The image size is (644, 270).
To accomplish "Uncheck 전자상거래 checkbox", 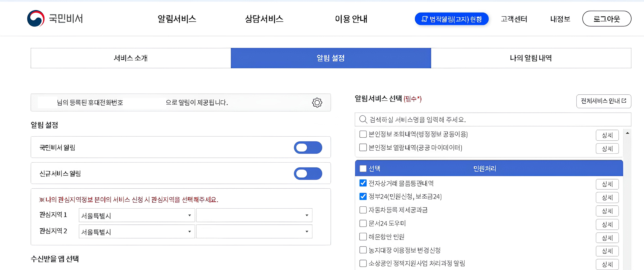I will (363, 183).
